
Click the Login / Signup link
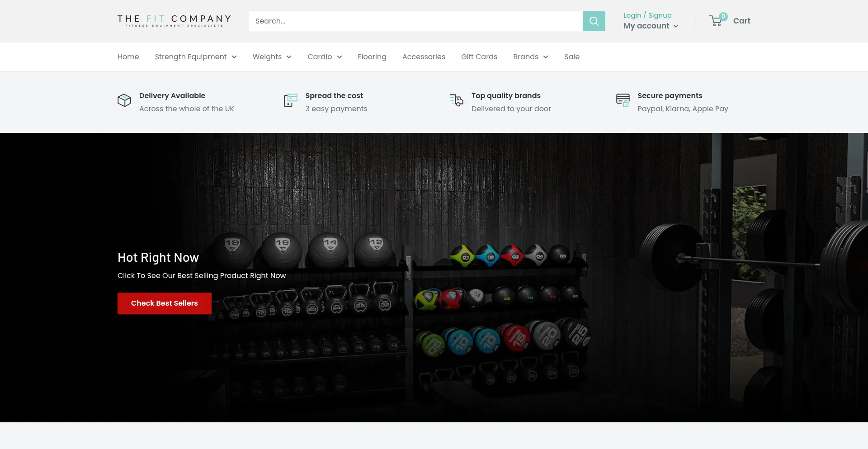[x=647, y=15]
